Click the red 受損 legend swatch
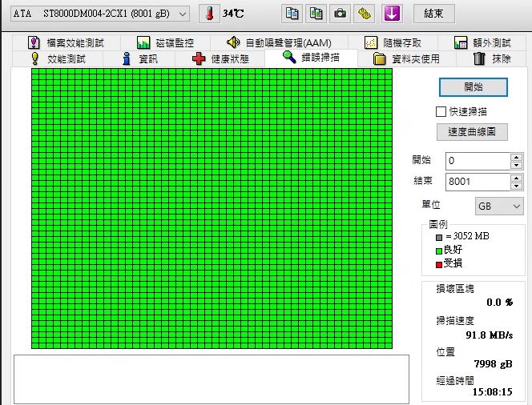This screenshot has width=532, height=405. click(x=439, y=264)
